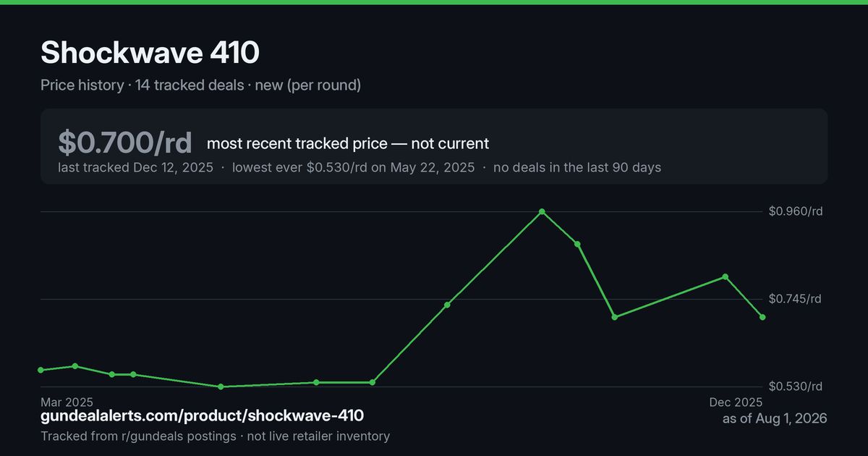Click the first data point at Mar 2025
This screenshot has height=456, width=868.
(41, 370)
